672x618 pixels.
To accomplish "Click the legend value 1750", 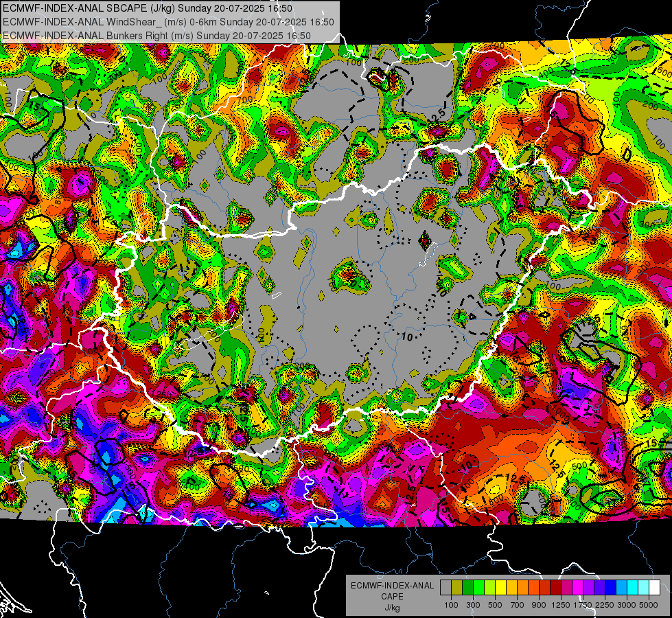I will pyautogui.click(x=583, y=605).
